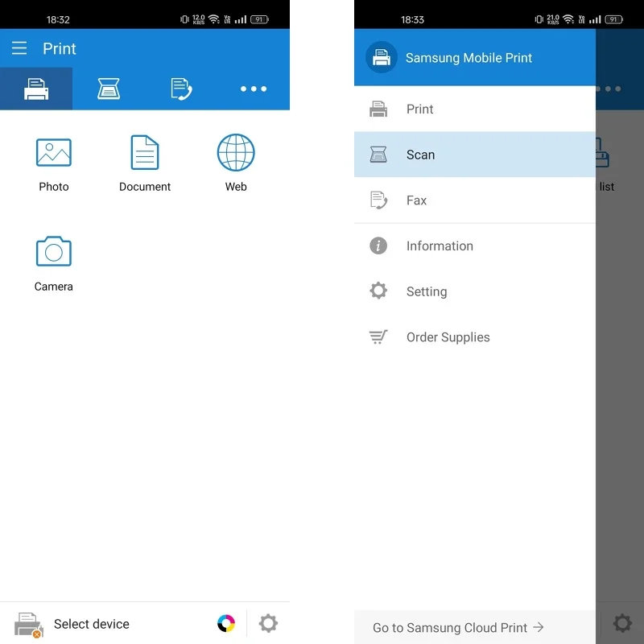Open print settings gear in left screen
Screen dimensions: 644x644
pos(268,623)
